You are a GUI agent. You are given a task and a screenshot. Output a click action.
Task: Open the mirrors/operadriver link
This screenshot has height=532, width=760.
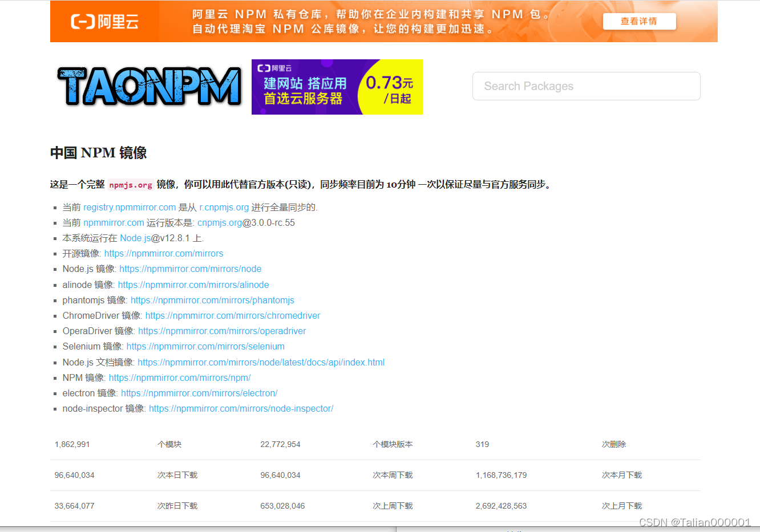point(222,331)
